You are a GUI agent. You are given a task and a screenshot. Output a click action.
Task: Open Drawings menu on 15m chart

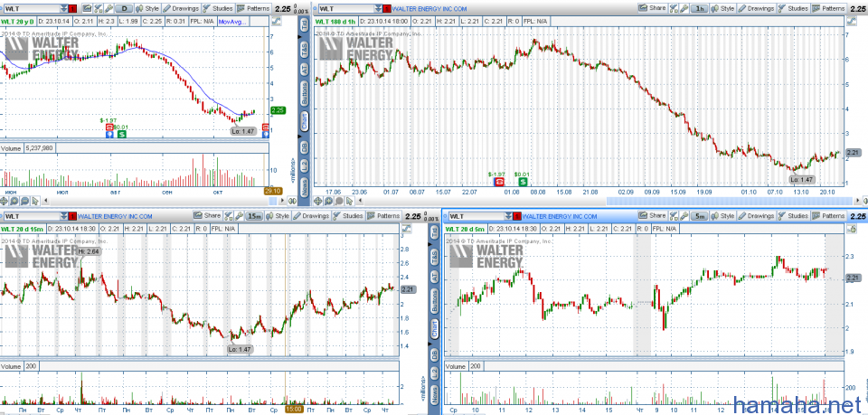pos(311,216)
